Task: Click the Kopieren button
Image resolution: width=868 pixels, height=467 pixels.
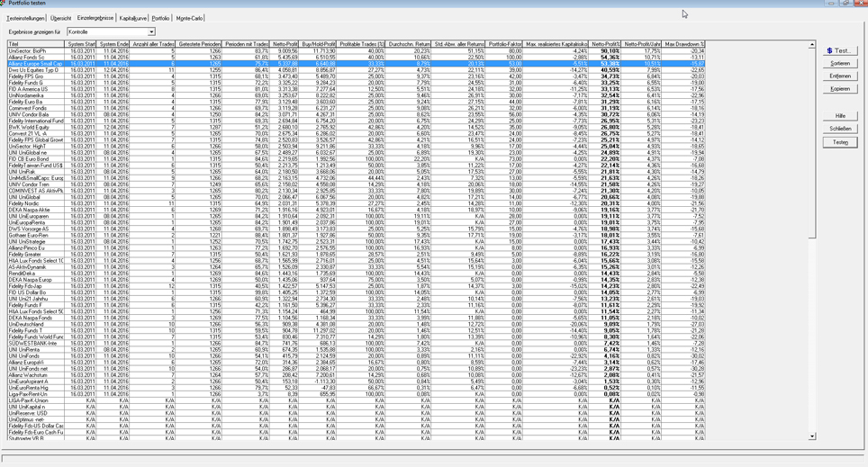Action: click(839, 89)
